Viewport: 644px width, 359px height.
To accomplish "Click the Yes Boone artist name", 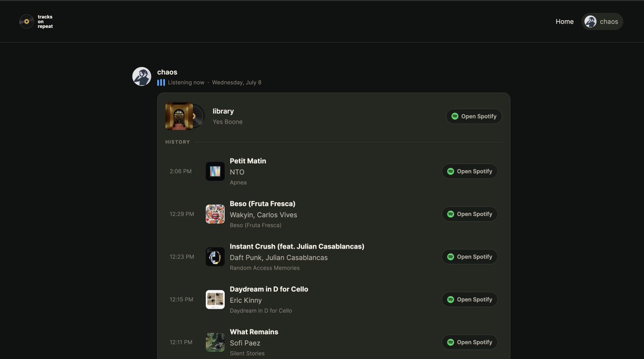I will coord(228,122).
